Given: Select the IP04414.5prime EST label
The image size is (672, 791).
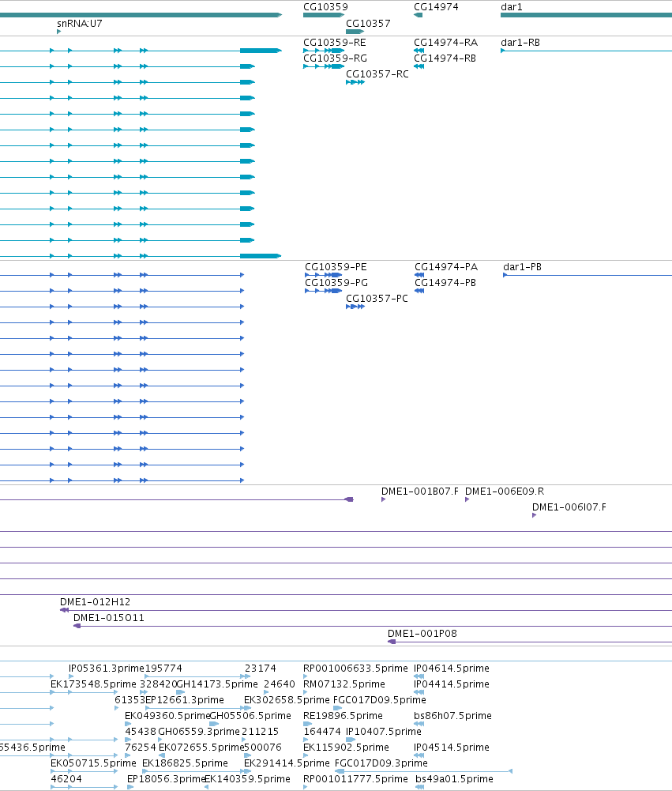Looking at the screenshot, I should click(x=452, y=684).
